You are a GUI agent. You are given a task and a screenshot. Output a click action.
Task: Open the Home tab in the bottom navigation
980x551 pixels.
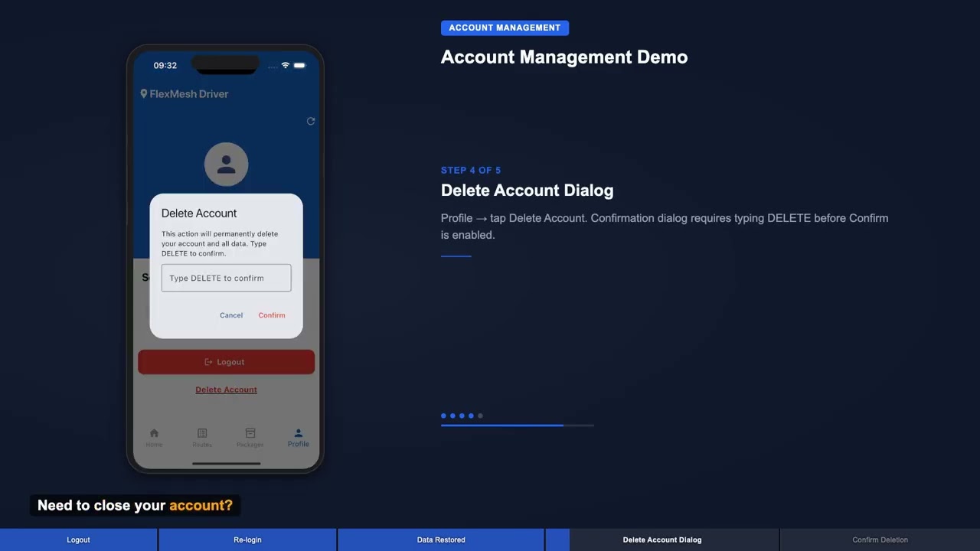coord(154,438)
